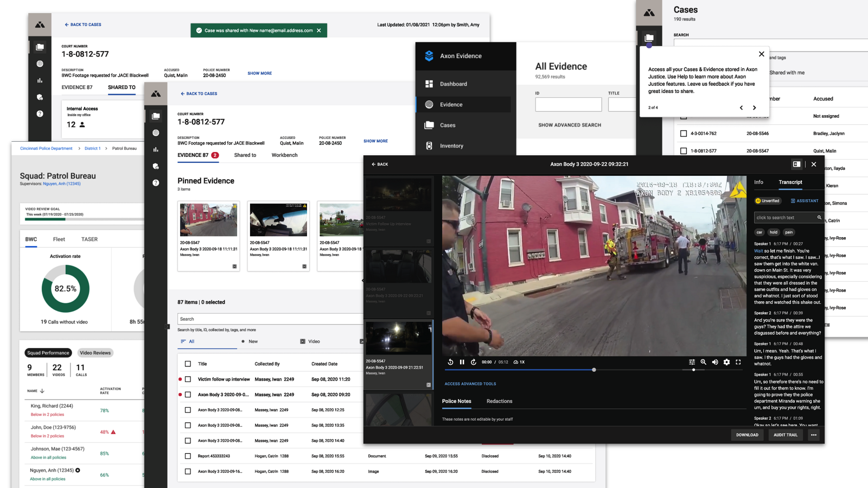Open the Redactions tab
Viewport: 868px width, 488px height.
(x=499, y=401)
